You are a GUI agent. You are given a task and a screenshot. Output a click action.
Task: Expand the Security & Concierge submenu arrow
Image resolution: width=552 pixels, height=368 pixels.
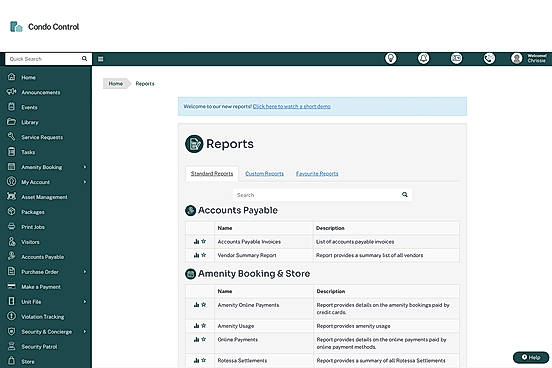coord(85,332)
